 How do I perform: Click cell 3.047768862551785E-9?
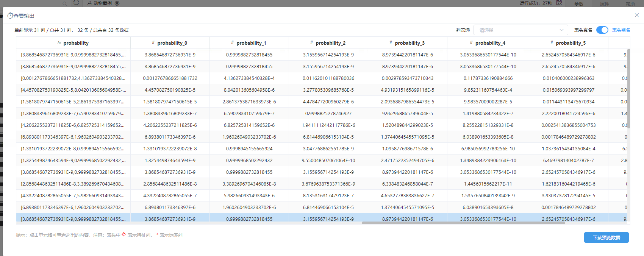(328, 148)
